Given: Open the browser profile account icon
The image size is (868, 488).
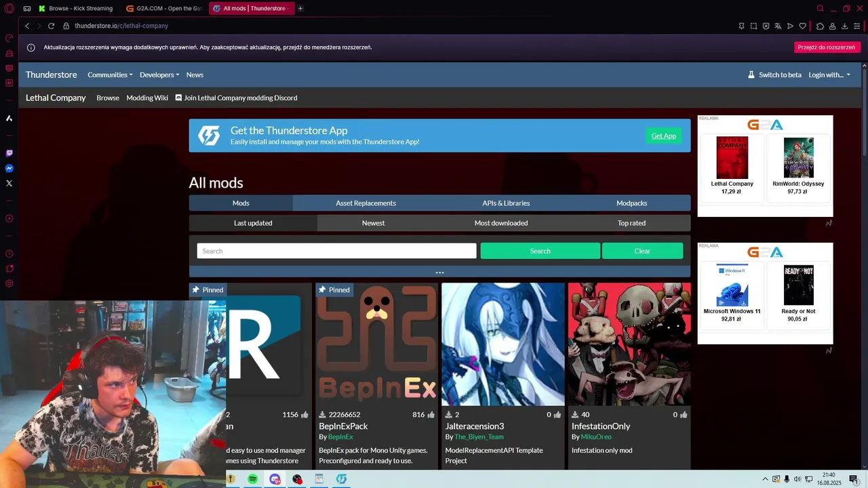Looking at the screenshot, I should click(x=832, y=26).
